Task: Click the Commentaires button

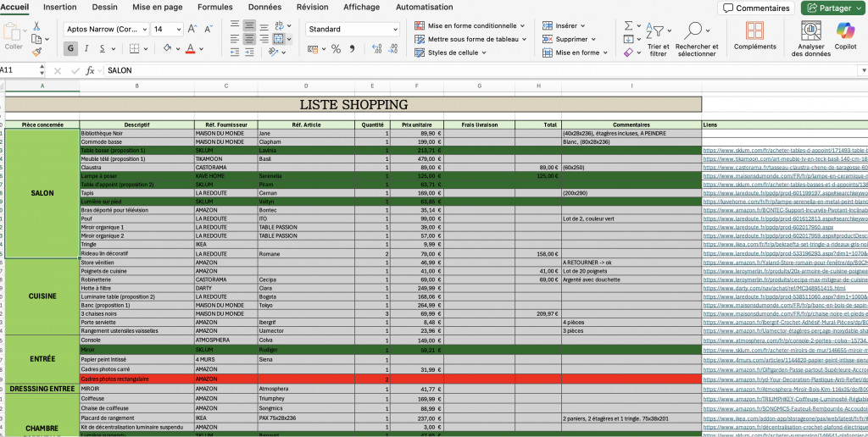Action: (755, 8)
